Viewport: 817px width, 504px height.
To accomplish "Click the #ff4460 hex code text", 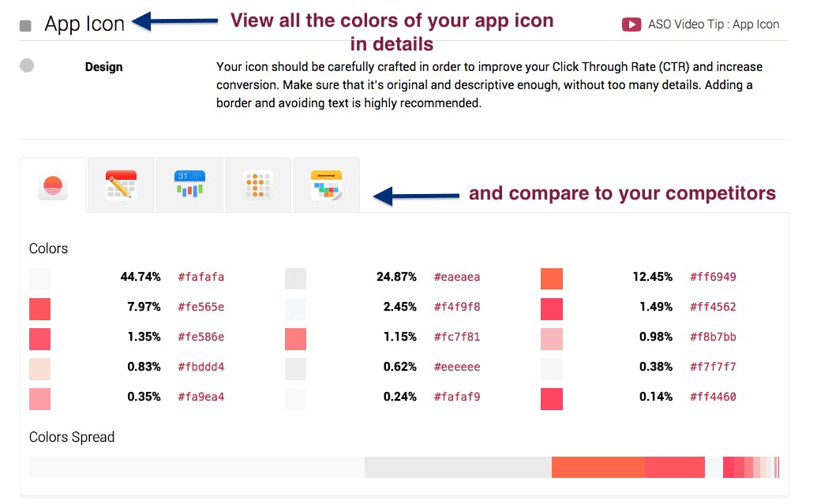I will [713, 397].
